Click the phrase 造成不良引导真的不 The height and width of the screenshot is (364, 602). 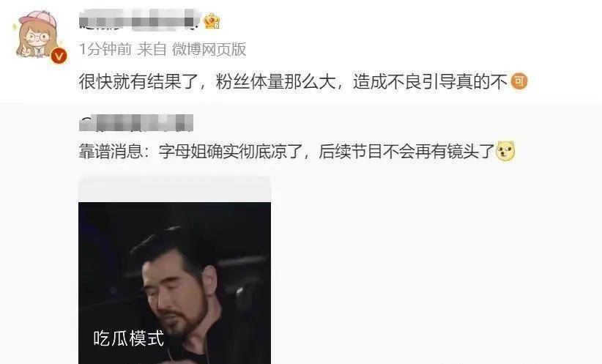point(431,81)
